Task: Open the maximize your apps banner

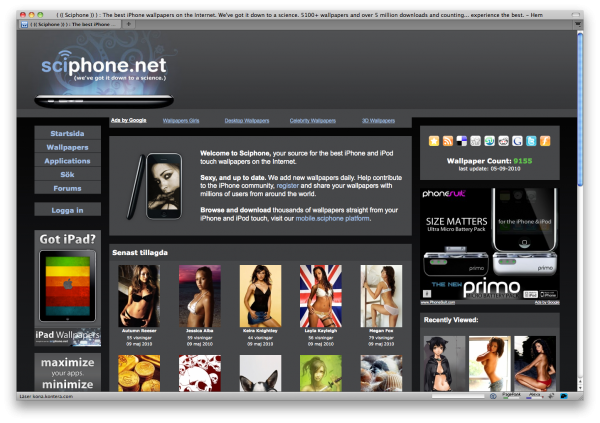Action: (x=67, y=372)
